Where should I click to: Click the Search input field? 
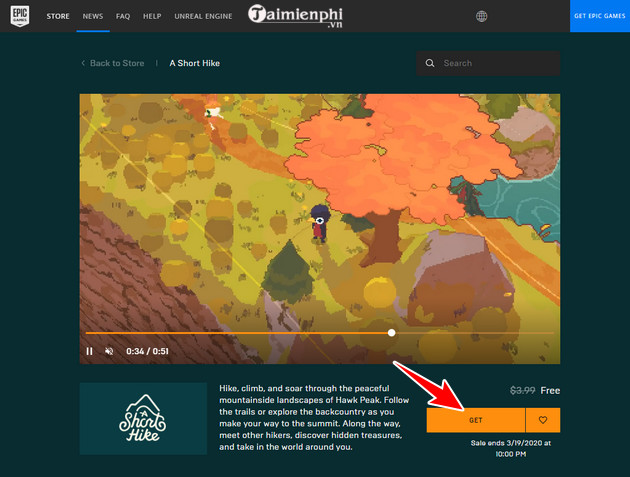pyautogui.click(x=488, y=63)
